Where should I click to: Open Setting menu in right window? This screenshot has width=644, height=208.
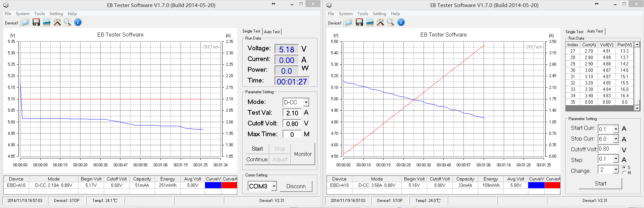pos(379,14)
